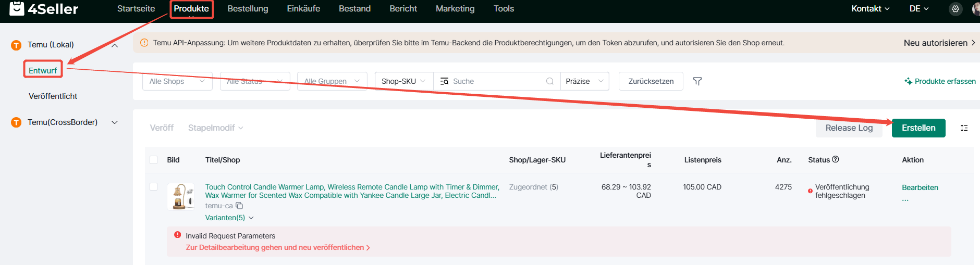
Task: Click the Titel/Shop column header
Action: coord(223,160)
